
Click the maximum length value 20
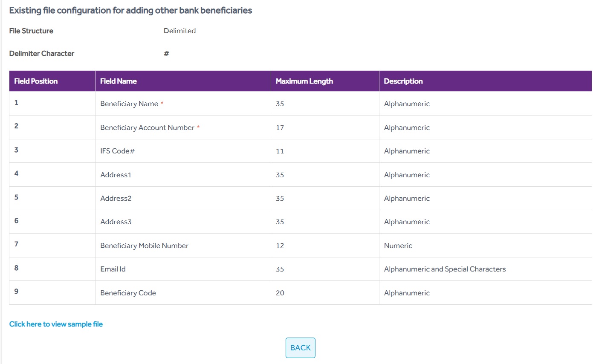tap(280, 293)
